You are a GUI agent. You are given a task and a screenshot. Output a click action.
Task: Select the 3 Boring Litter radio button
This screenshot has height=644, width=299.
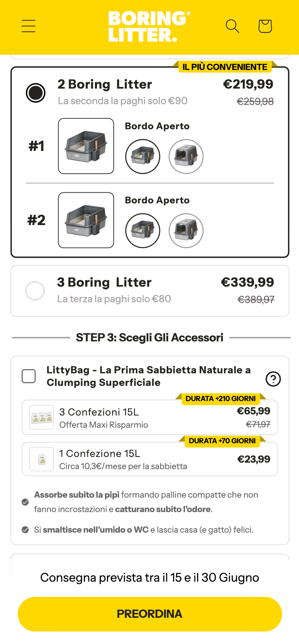[35, 291]
